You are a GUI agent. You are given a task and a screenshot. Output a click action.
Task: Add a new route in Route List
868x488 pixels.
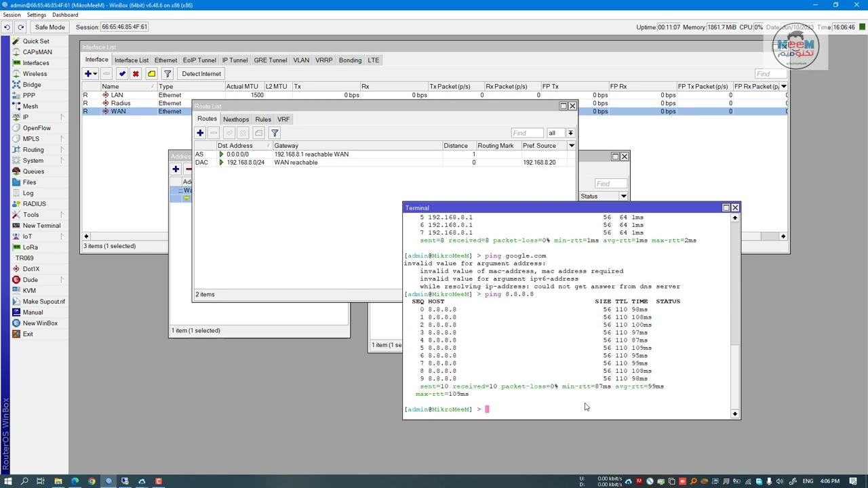[200, 133]
